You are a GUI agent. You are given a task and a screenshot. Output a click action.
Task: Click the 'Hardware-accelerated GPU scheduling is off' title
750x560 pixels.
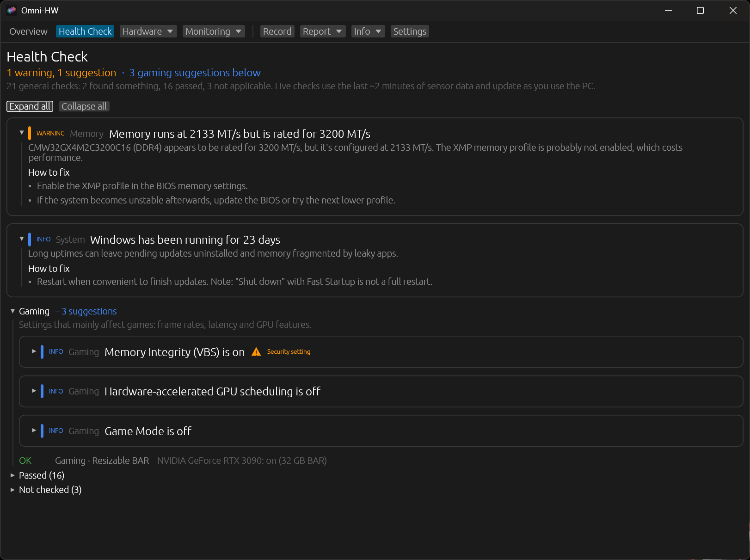pos(212,392)
